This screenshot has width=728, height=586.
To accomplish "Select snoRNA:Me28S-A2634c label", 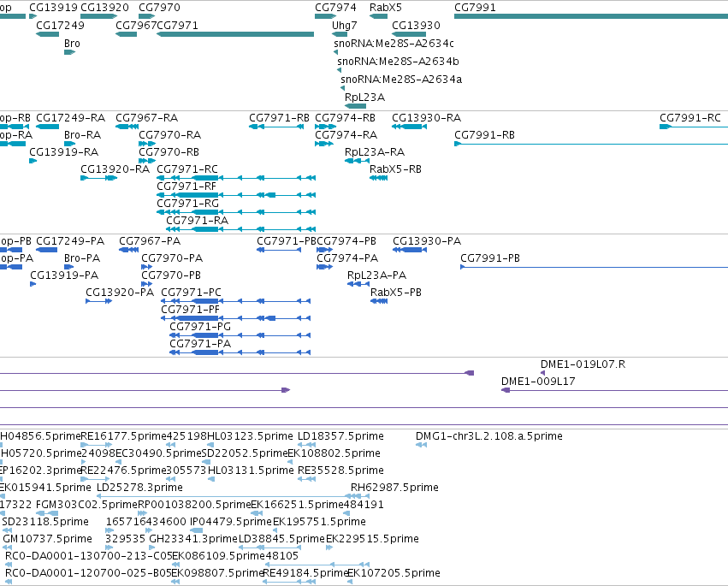I will [394, 43].
